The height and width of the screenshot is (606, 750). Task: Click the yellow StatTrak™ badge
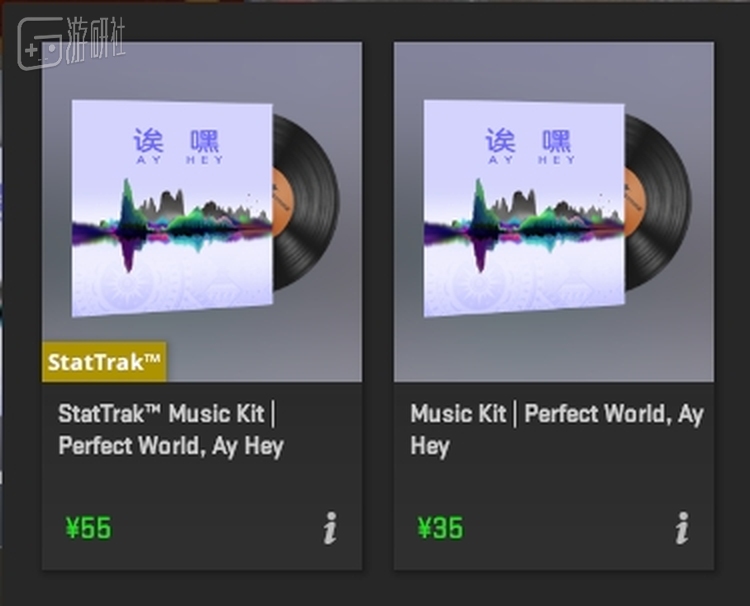(x=104, y=362)
